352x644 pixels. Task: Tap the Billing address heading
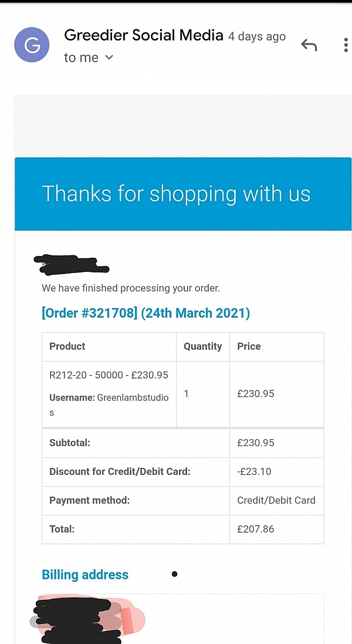tap(85, 575)
